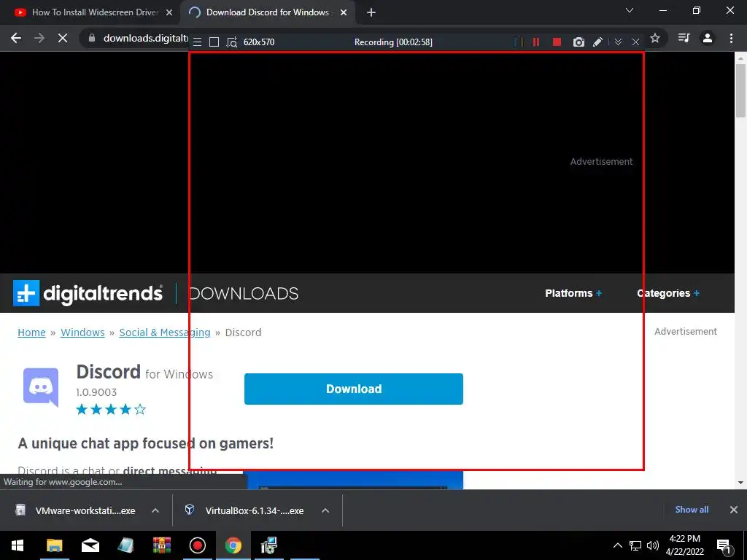
Task: Take a screenshot with camera icon
Action: click(x=578, y=42)
